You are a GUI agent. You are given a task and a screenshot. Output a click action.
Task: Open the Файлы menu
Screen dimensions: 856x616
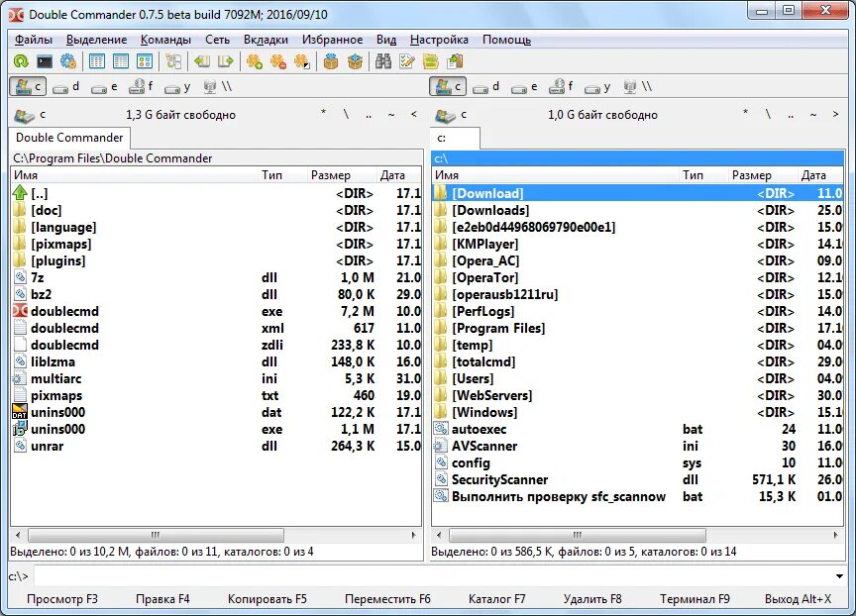(34, 40)
